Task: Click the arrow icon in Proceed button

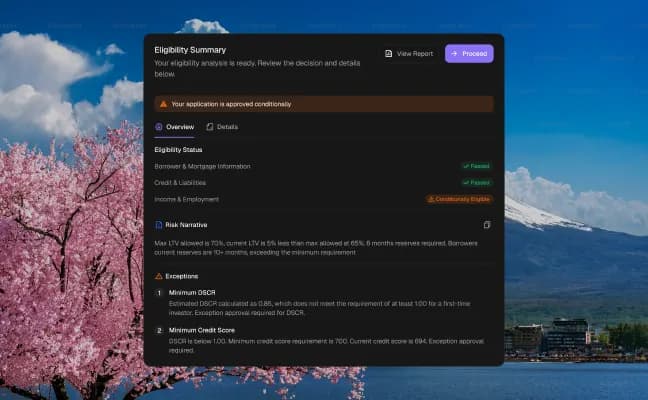Action: (x=454, y=54)
